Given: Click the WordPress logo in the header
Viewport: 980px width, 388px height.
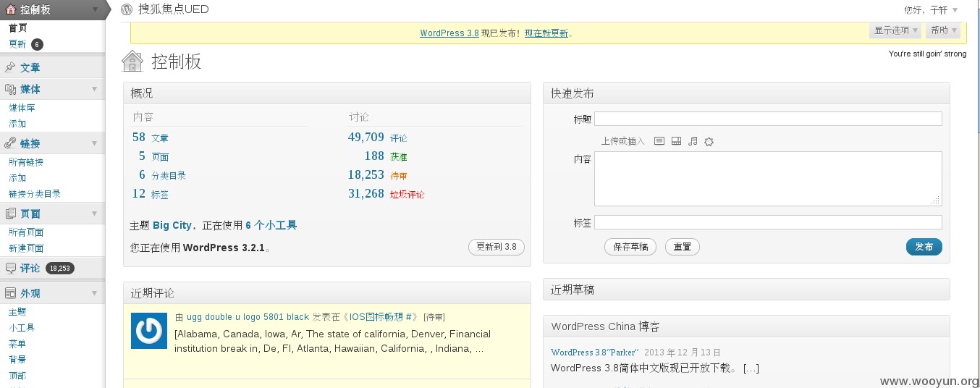Looking at the screenshot, I should (x=127, y=9).
